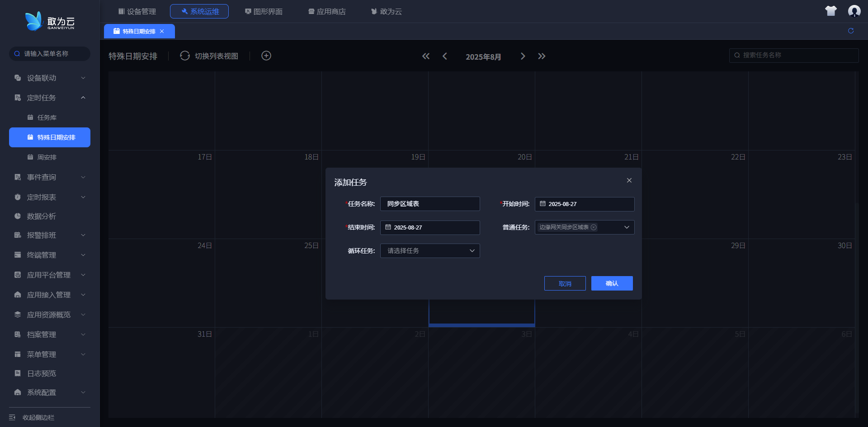Image resolution: width=868 pixels, height=427 pixels.
Task: Open the 循环任务 dropdown
Action: pyautogui.click(x=429, y=251)
